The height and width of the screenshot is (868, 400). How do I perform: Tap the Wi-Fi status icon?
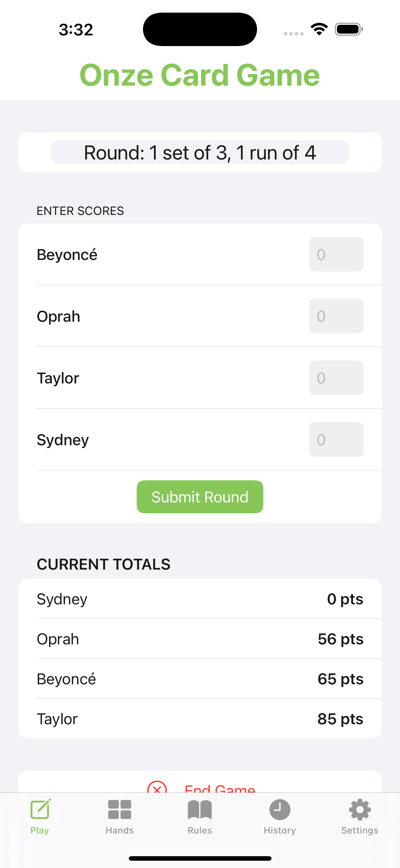point(319,29)
